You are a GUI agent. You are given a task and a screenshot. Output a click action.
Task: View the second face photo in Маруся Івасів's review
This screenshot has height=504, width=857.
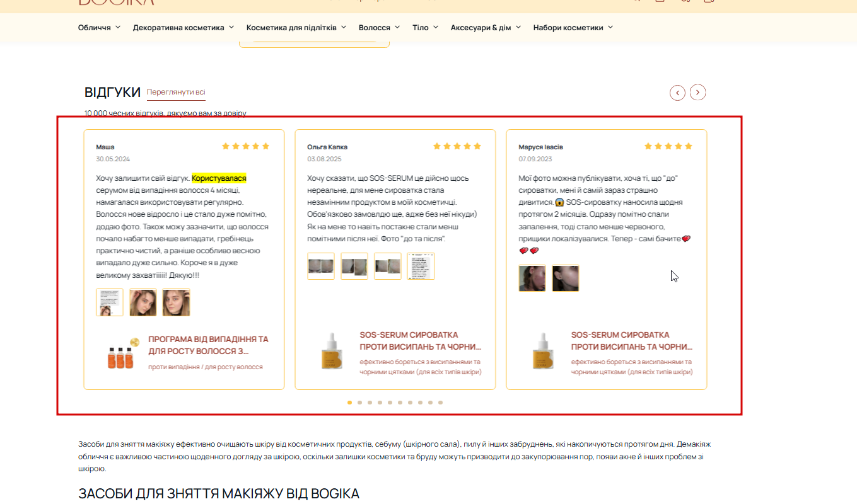point(566,278)
